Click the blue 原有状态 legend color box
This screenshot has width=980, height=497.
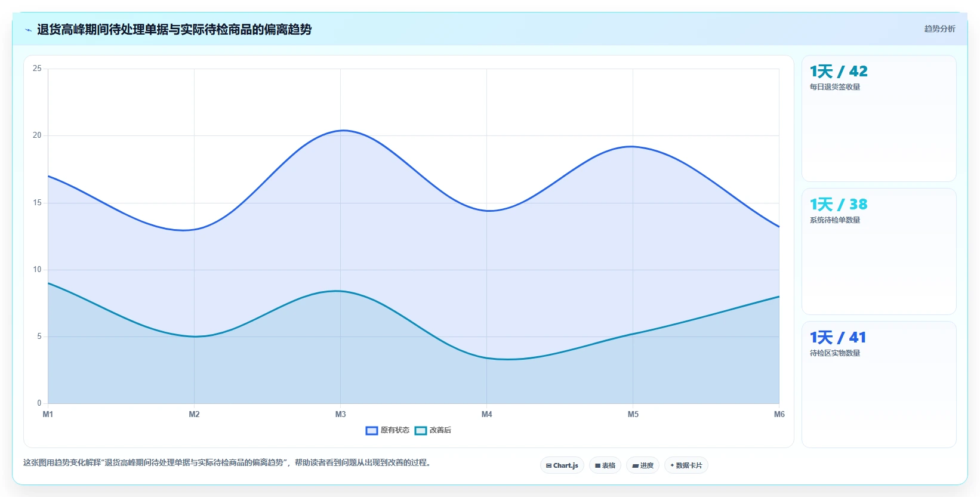click(x=372, y=431)
